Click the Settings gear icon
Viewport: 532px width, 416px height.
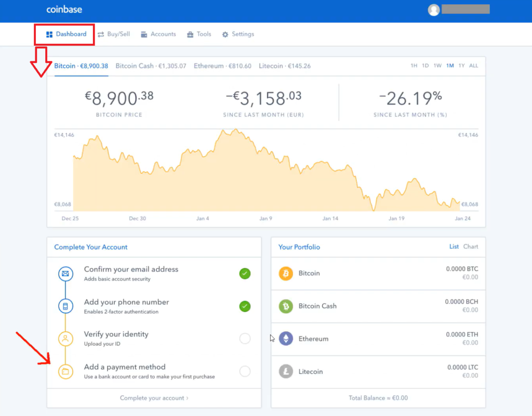tap(225, 34)
